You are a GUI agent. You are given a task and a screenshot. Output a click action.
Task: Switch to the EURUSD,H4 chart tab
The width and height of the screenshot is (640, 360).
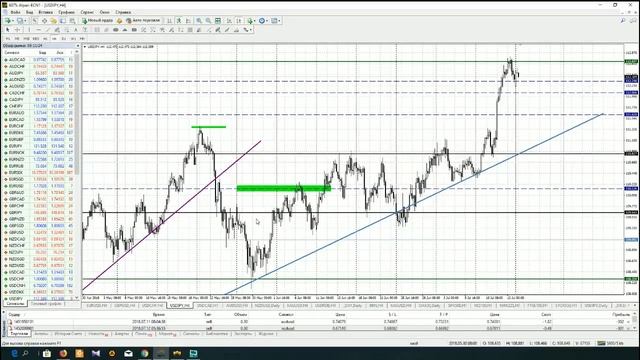pos(96,305)
